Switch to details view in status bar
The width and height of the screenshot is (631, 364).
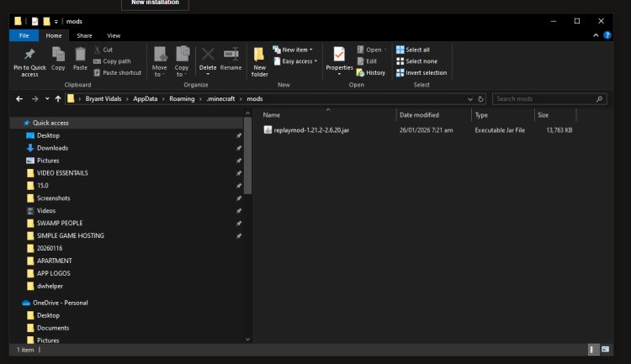coord(593,349)
